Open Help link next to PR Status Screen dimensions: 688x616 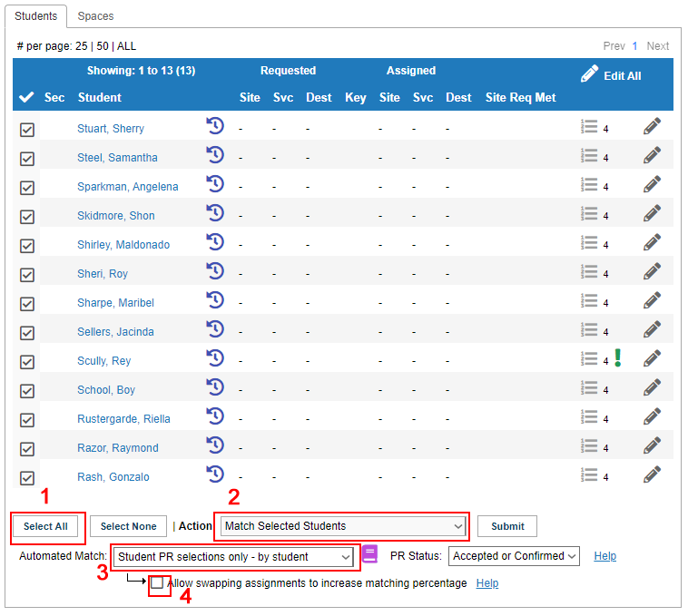click(605, 556)
